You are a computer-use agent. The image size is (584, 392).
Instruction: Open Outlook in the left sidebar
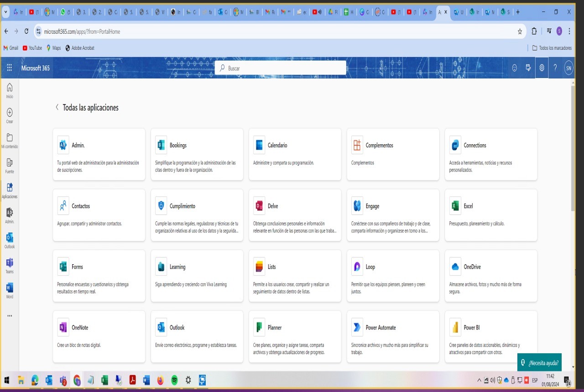click(10, 241)
